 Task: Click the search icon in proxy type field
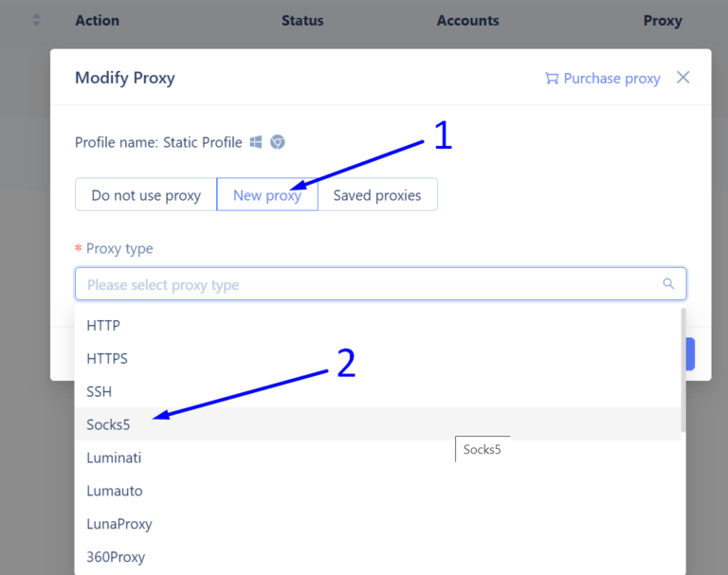668,283
